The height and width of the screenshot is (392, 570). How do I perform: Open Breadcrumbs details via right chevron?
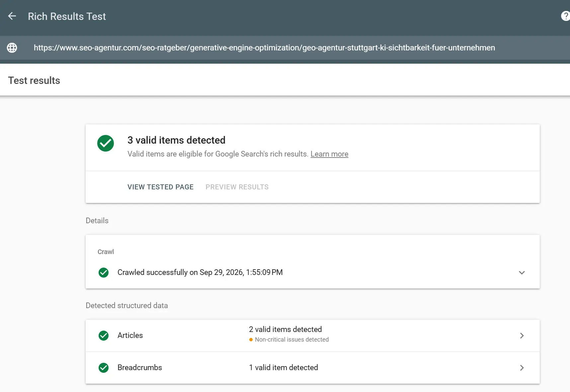click(x=522, y=368)
